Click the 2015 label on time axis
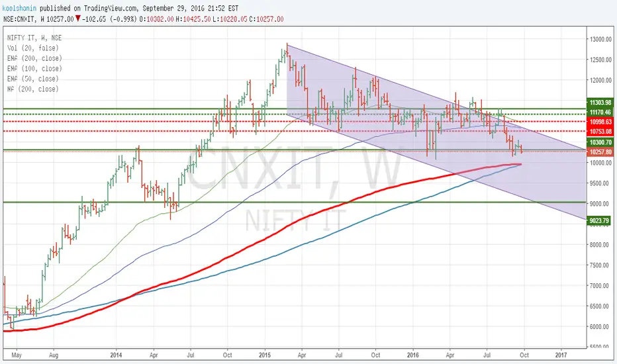617x364 pixels. pyautogui.click(x=265, y=355)
